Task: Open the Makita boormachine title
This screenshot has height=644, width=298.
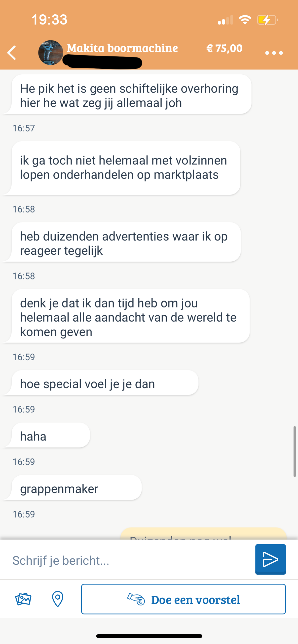Action: [122, 48]
